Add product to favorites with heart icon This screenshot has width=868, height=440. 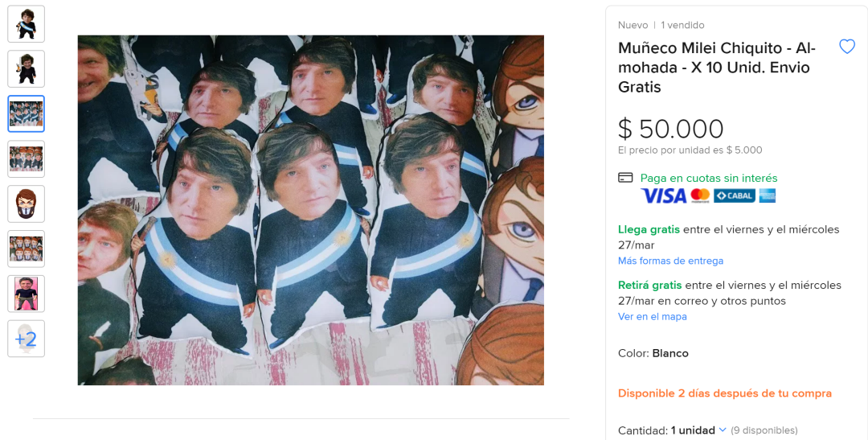847,47
